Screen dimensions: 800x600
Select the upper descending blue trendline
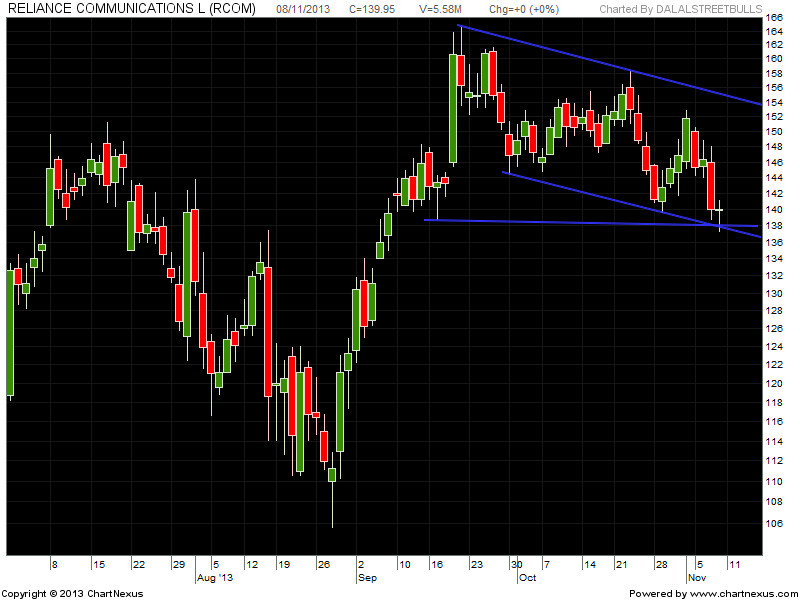point(610,64)
